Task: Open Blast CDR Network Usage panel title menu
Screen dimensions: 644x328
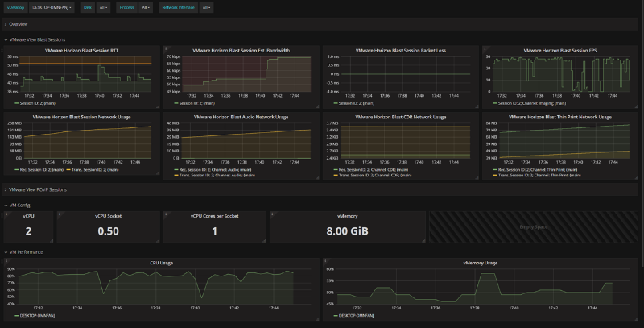Action: click(x=400, y=117)
